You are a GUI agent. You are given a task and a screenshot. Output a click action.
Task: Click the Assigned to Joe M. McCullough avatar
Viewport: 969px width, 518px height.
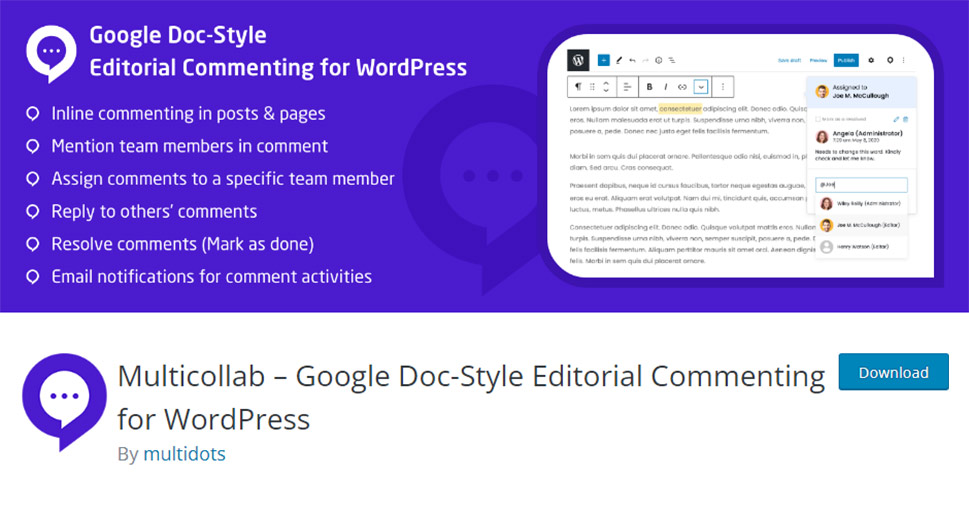click(822, 91)
